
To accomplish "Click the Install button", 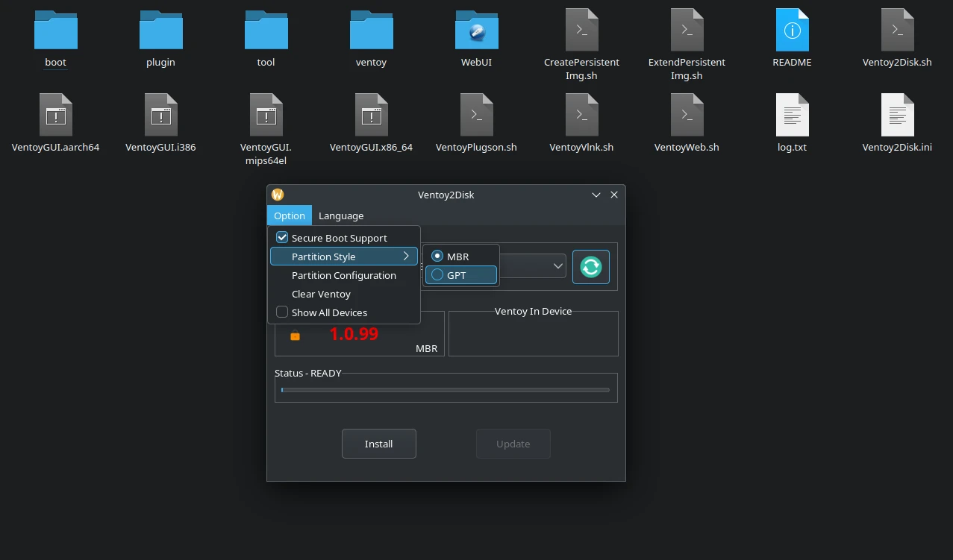I will tap(379, 444).
